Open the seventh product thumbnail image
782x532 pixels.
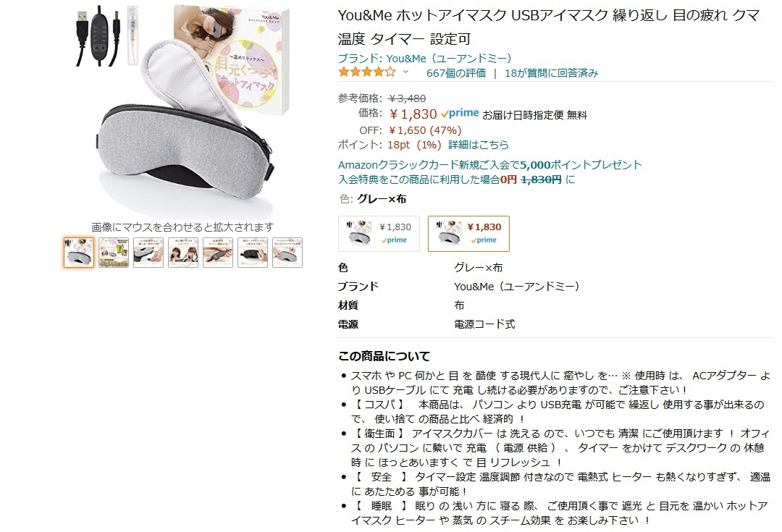tap(287, 253)
